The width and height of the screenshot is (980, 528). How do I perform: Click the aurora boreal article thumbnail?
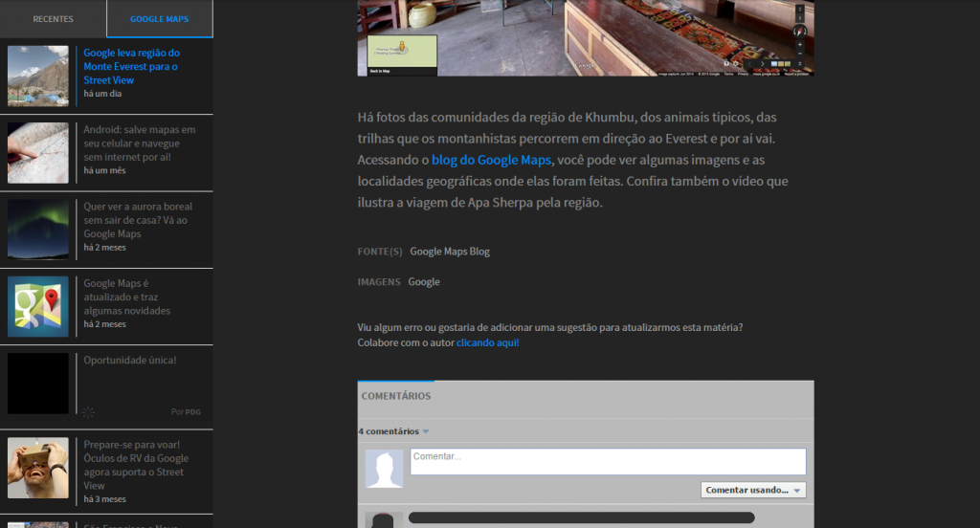pos(38,230)
